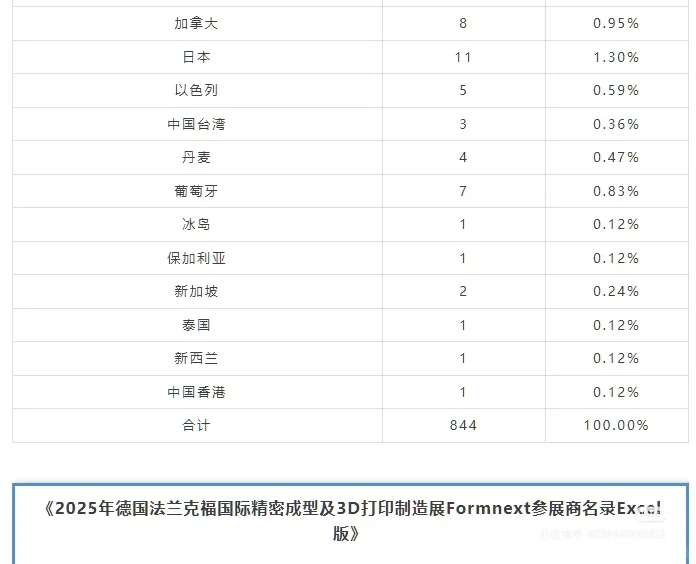Click the '新加坡' country cell
The height and width of the screenshot is (564, 696).
(196, 291)
